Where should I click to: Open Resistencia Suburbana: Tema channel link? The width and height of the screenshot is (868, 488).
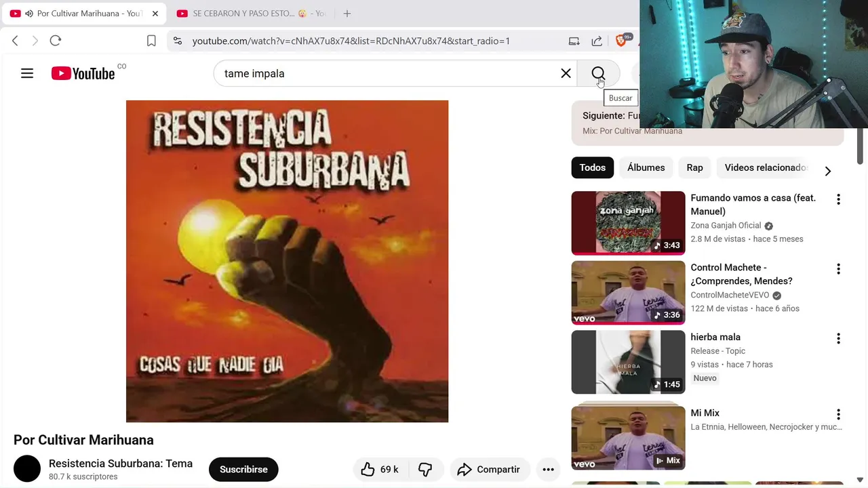pyautogui.click(x=121, y=464)
